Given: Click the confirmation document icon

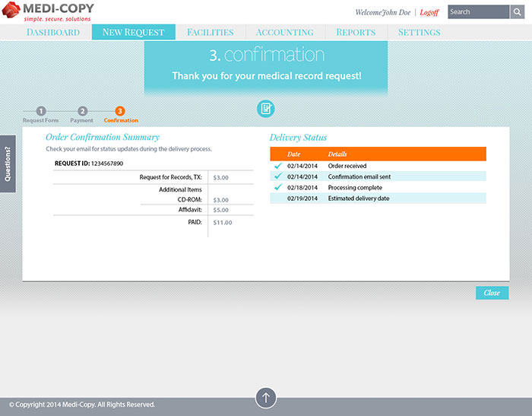Looking at the screenshot, I should tap(266, 109).
